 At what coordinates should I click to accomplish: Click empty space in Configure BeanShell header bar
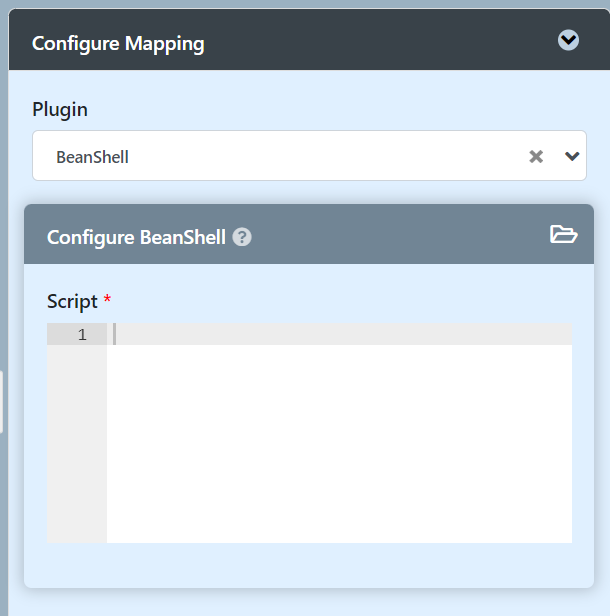400,236
